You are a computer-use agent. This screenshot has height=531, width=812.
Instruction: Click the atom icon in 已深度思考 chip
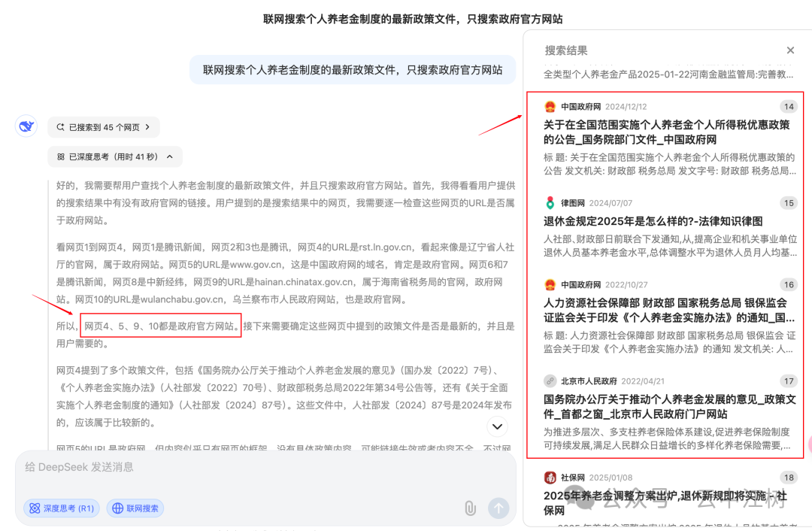[61, 157]
